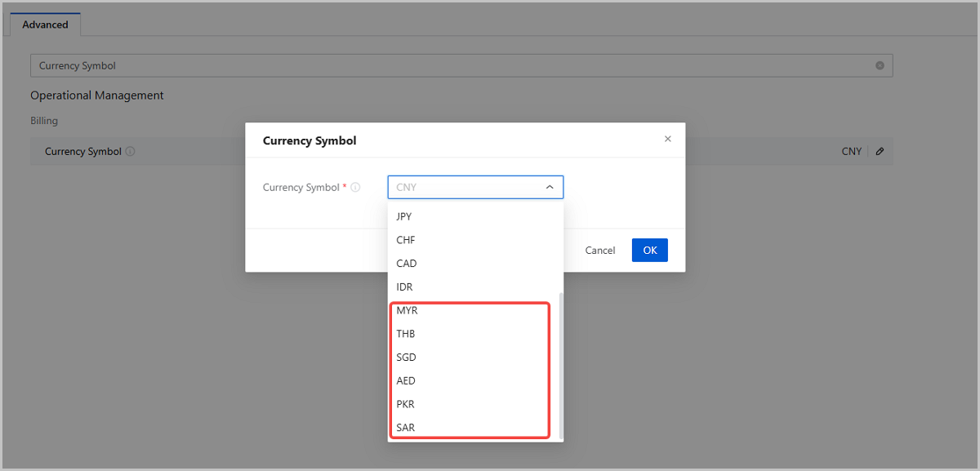The image size is (980, 471).
Task: Select SAR at the list bottom
Action: point(405,428)
